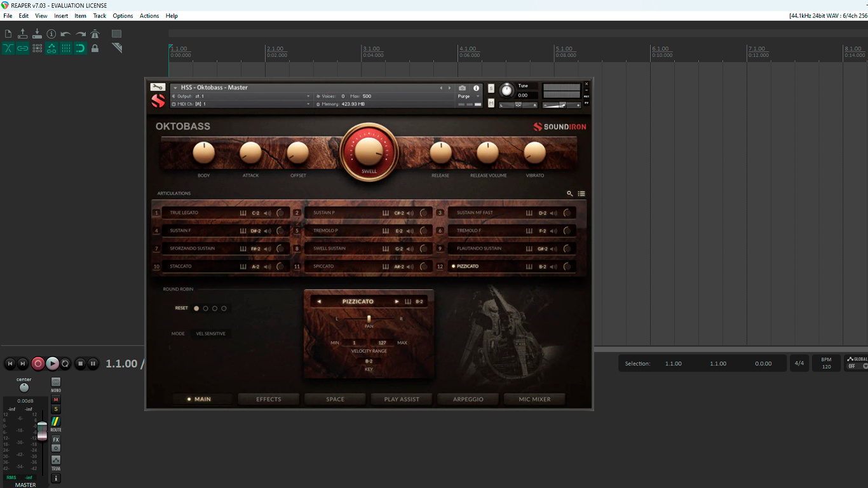Mute the Kontakt instrument with M button

[491, 104]
